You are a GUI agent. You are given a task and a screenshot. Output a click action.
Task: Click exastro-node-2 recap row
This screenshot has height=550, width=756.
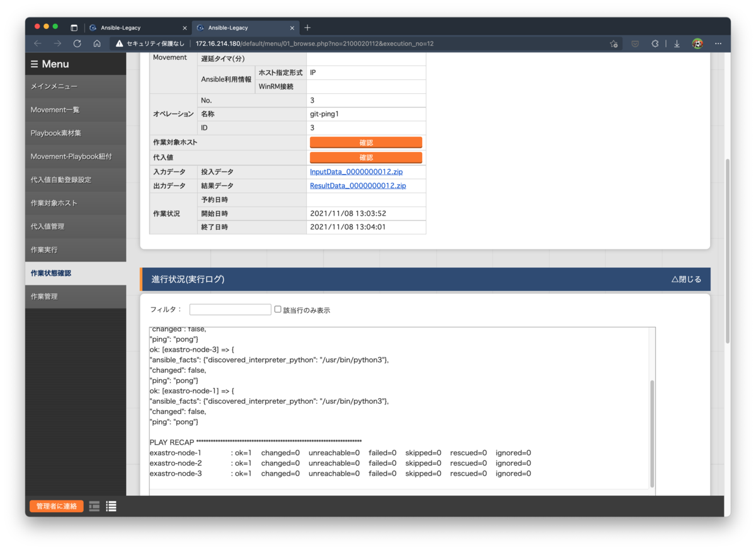tap(340, 463)
